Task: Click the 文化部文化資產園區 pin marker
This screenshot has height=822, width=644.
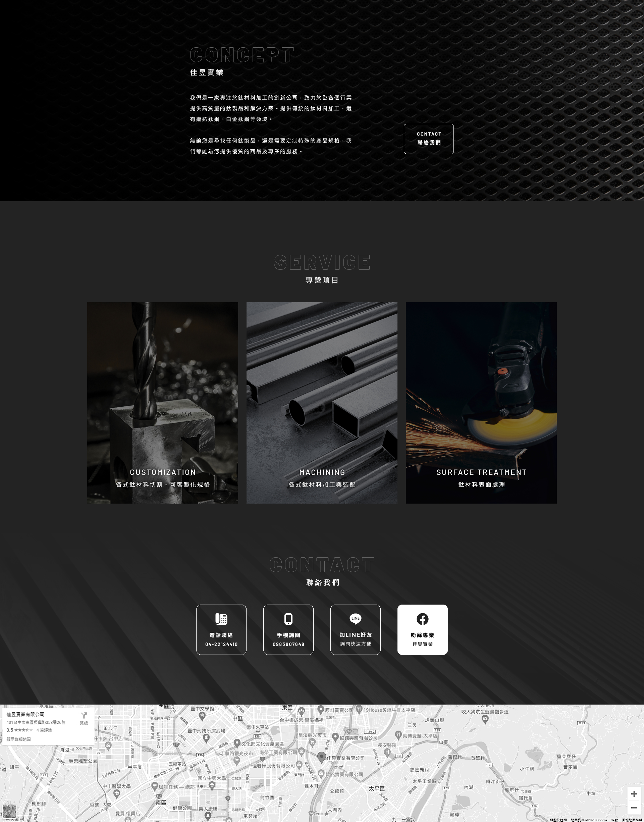Action: click(x=237, y=743)
